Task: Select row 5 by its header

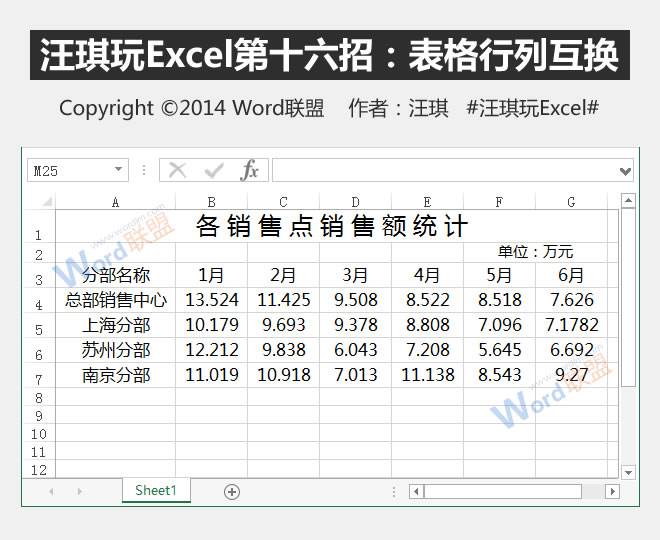Action: (x=38, y=327)
